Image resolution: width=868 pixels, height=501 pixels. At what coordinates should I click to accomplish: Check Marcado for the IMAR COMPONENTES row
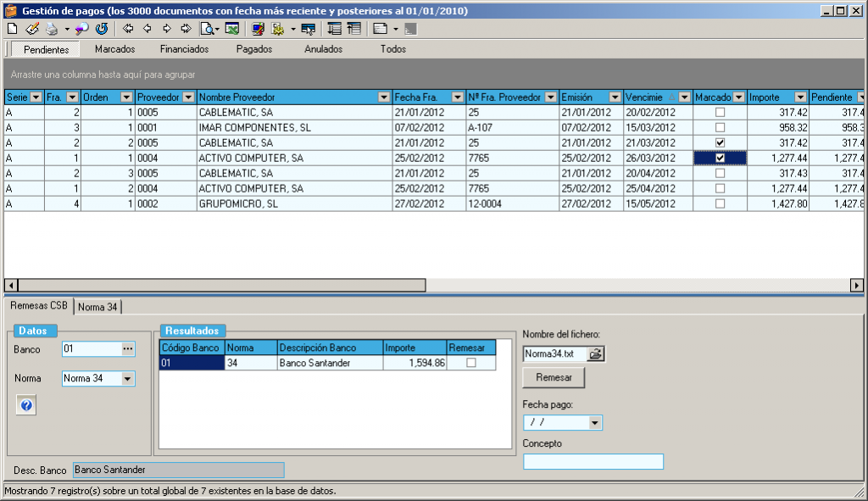[x=720, y=127]
